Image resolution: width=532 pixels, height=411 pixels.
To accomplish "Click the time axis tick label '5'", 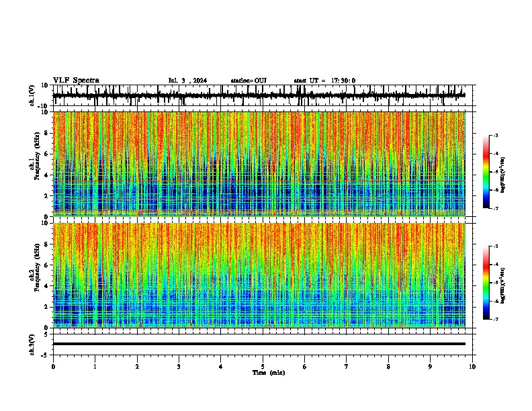I will (263, 367).
